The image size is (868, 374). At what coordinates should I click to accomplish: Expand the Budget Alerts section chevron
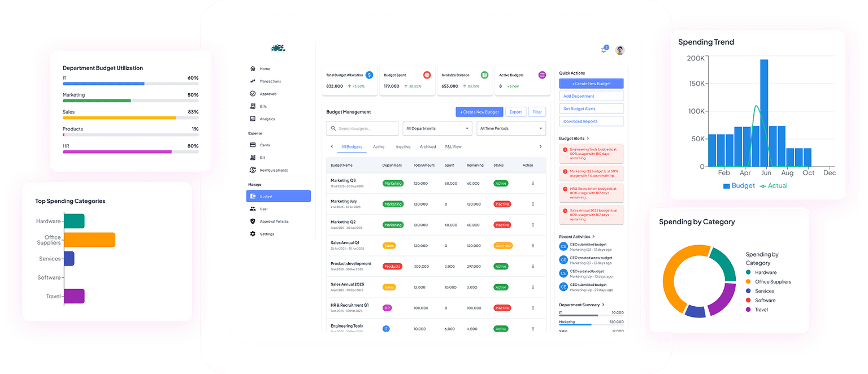(x=588, y=138)
